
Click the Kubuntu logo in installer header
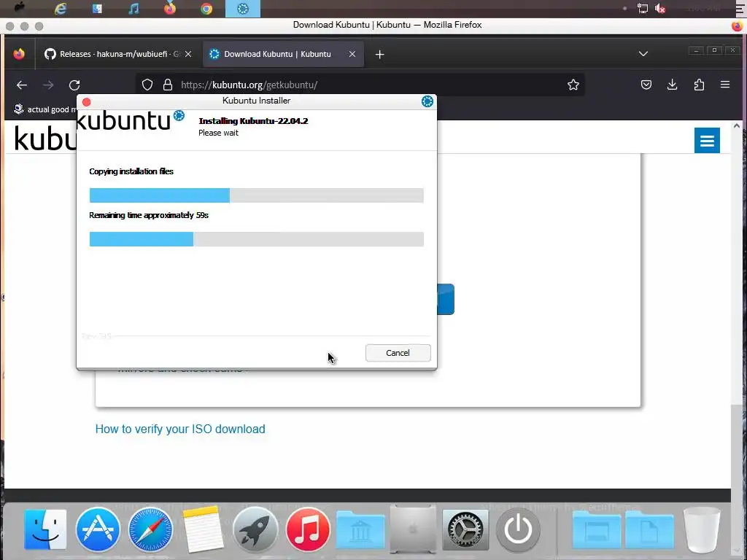coord(130,120)
